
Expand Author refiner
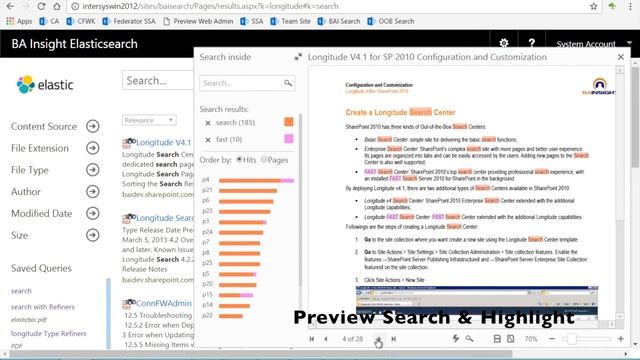pyautogui.click(x=93, y=191)
